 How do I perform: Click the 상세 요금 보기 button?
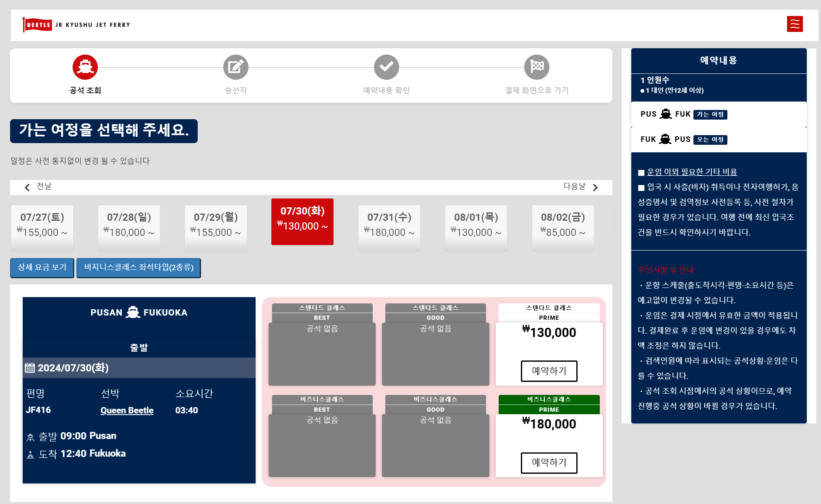click(42, 267)
